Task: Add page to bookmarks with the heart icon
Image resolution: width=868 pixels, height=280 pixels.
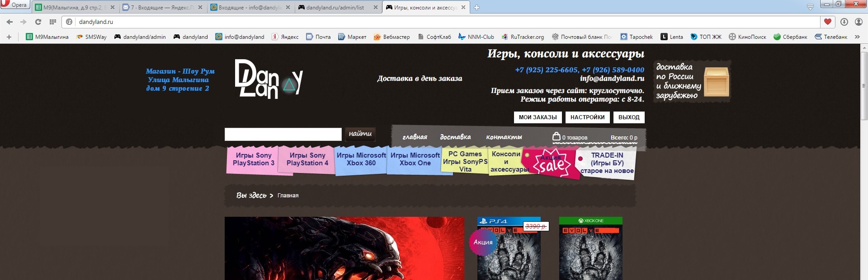Action: 827,22
